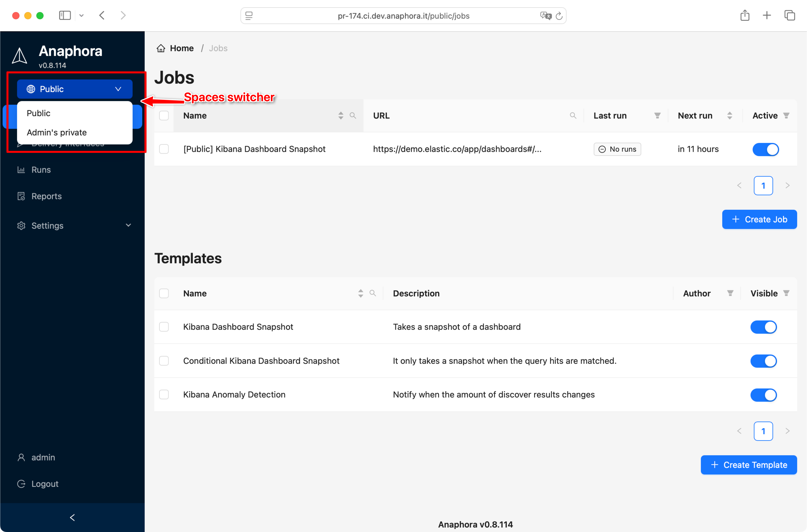Screen dimensions: 807x532
Task: Click the browser share icon in the toolbar
Action: 745,15
